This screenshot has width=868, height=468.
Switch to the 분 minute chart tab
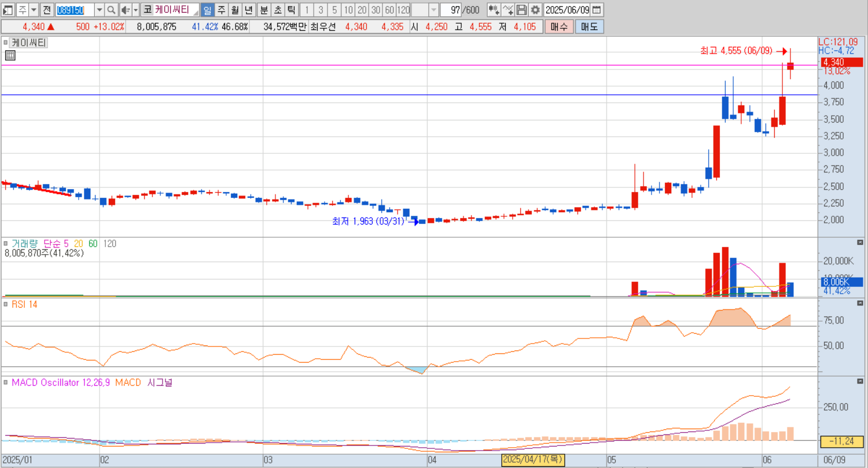point(263,10)
